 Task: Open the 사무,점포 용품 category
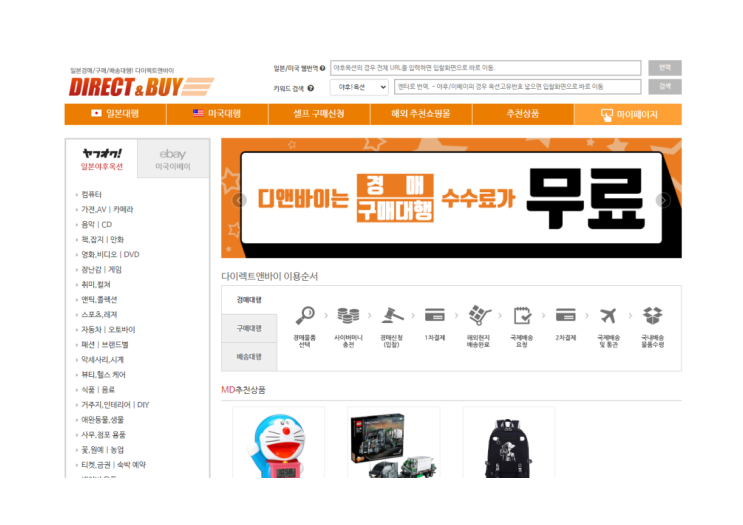(x=103, y=434)
